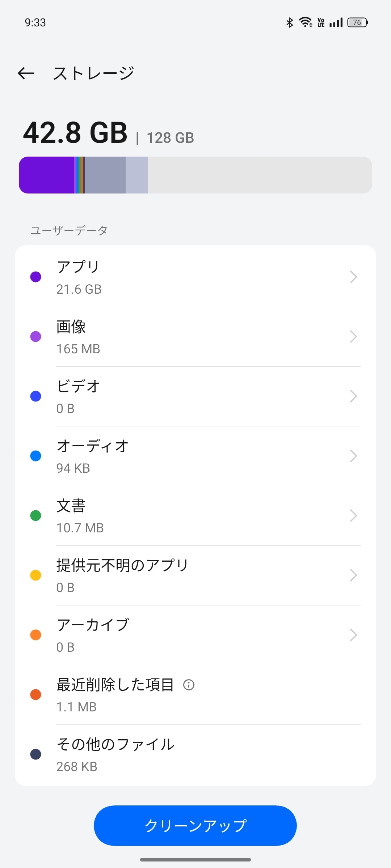Tap the green dot beside 文書
The width and height of the screenshot is (391, 868).
[35, 516]
